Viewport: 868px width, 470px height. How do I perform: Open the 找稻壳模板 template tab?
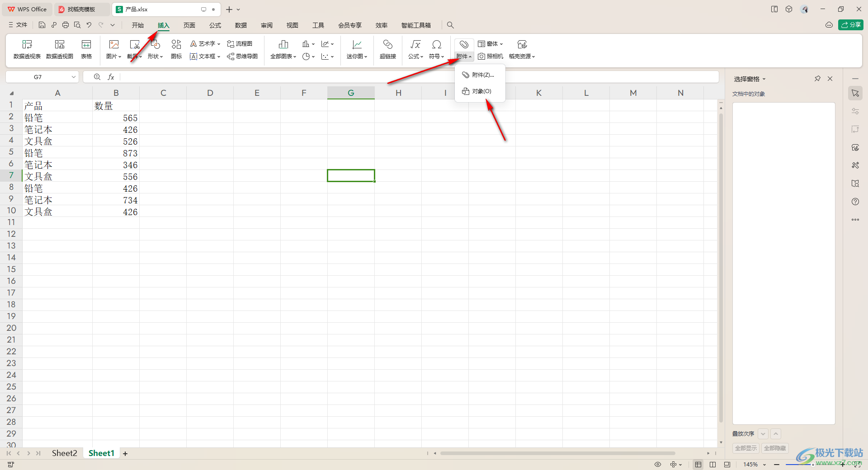(x=82, y=9)
